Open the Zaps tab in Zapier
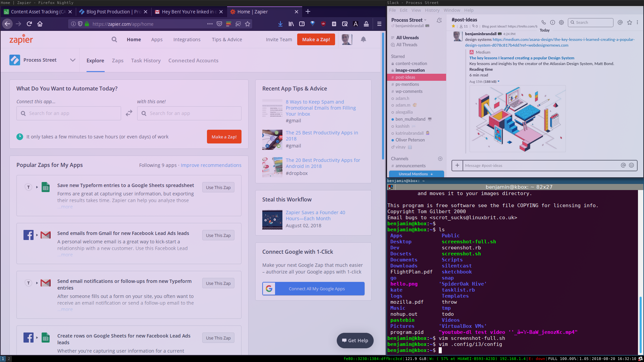 click(x=118, y=61)
